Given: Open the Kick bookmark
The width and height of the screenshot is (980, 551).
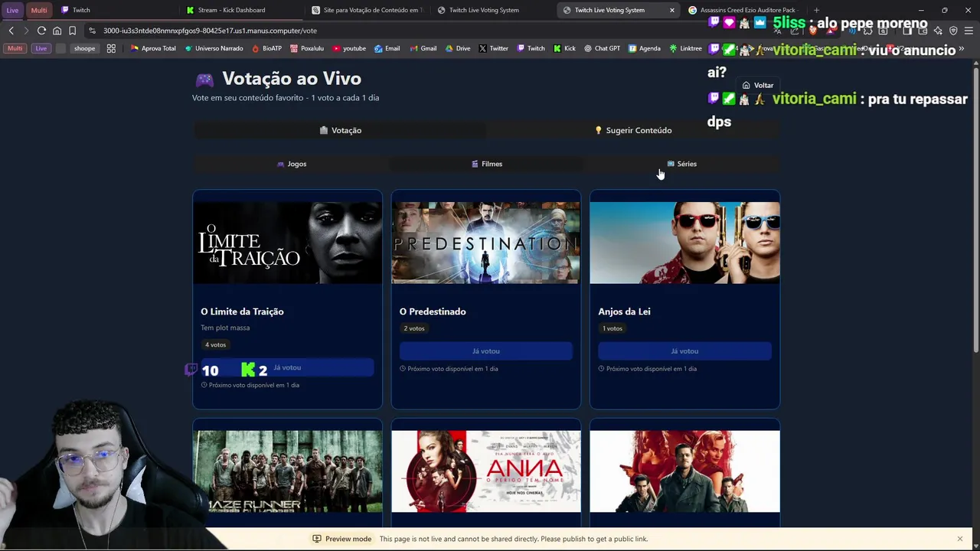Looking at the screenshot, I should (563, 48).
